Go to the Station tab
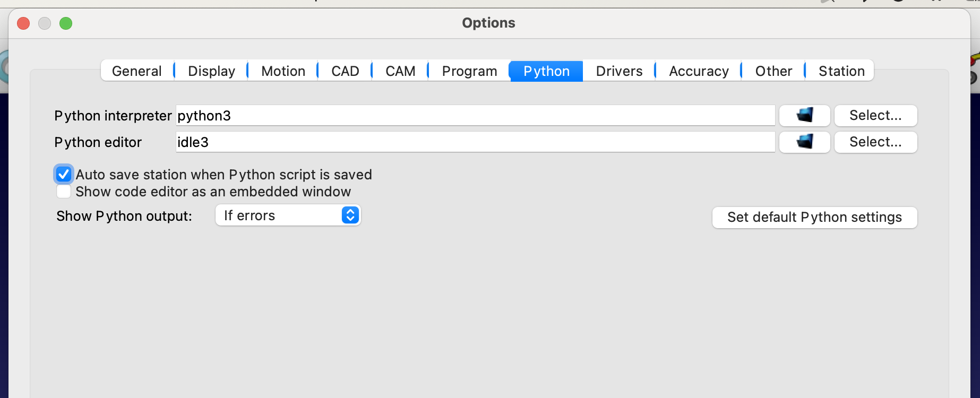This screenshot has width=980, height=398. 841,71
